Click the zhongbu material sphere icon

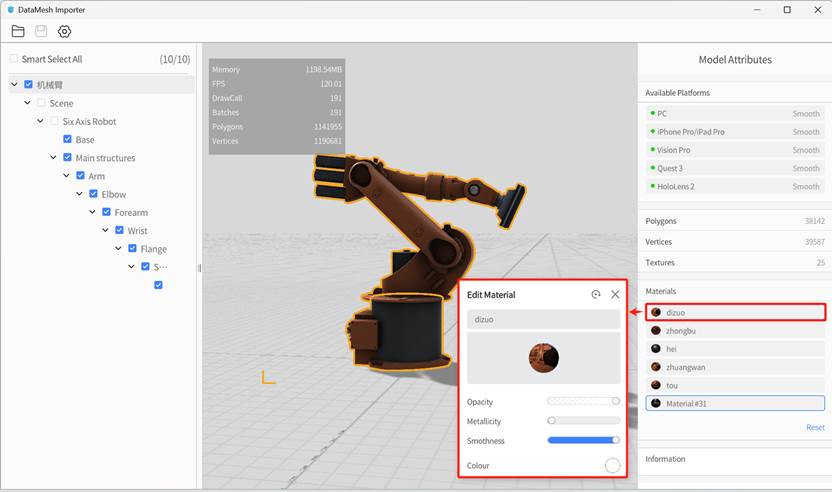[656, 330]
